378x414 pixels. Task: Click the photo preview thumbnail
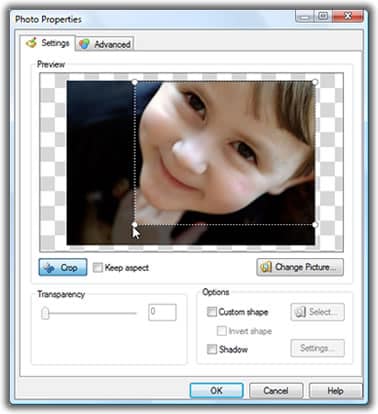click(191, 163)
